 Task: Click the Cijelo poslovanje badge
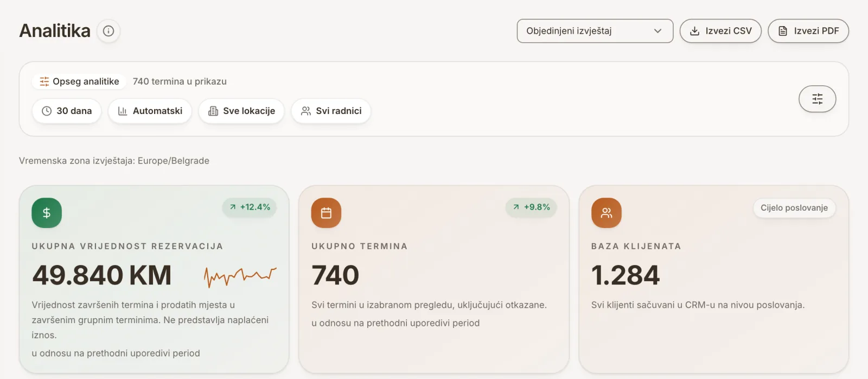click(x=794, y=208)
